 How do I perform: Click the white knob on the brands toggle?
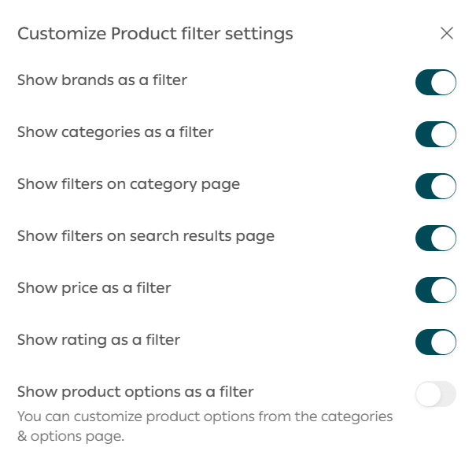(x=445, y=82)
